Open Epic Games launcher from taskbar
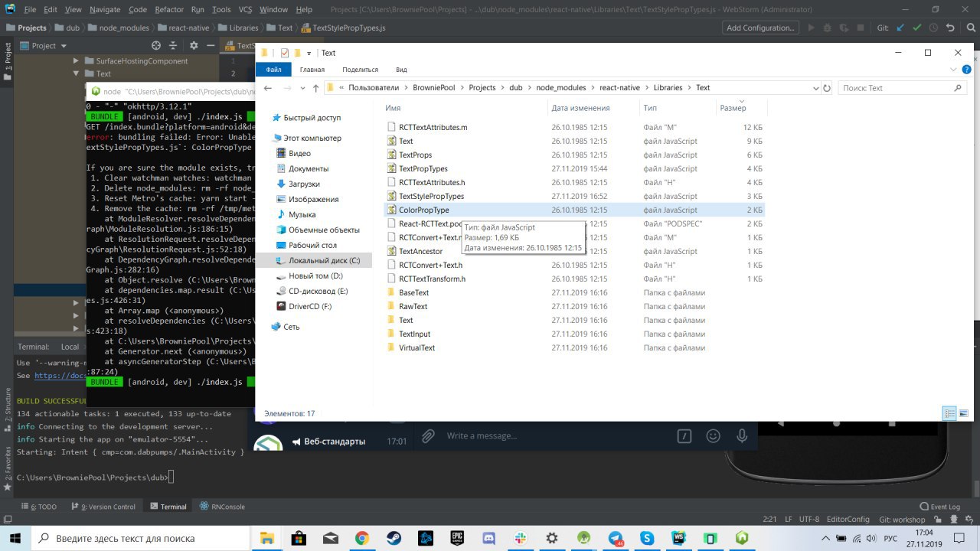The height and width of the screenshot is (551, 980). tap(456, 538)
